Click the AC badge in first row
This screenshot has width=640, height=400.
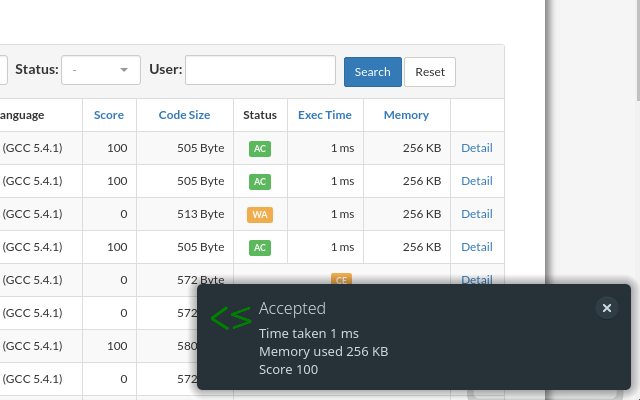pyautogui.click(x=260, y=149)
